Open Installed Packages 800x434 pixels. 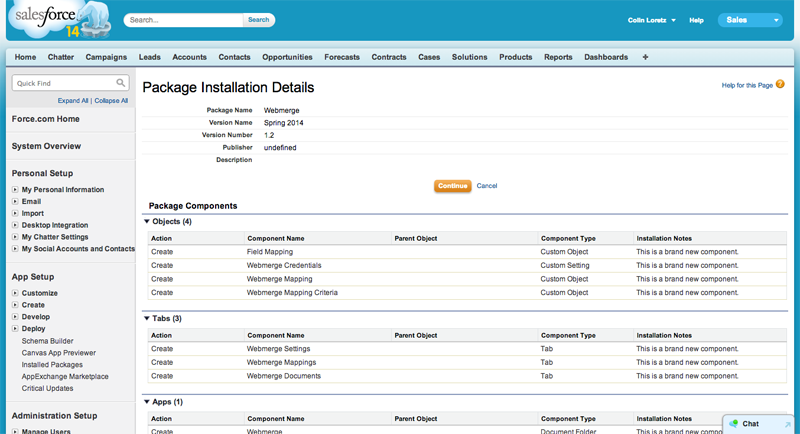pos(52,365)
